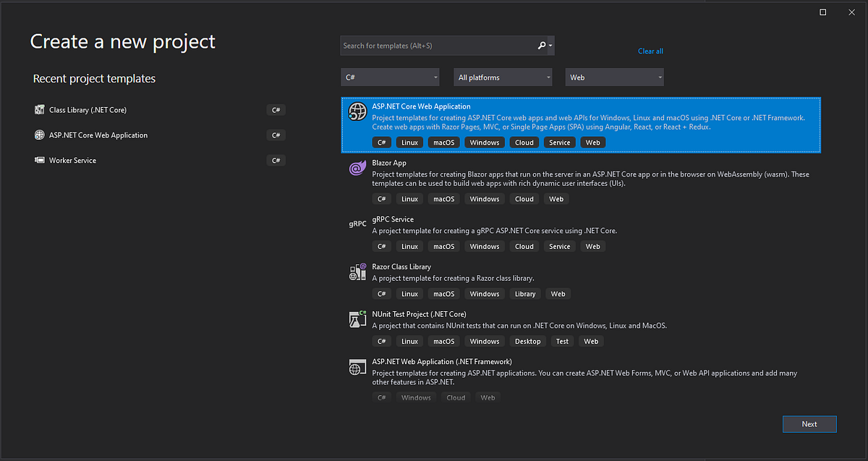Screen dimensions: 868x461
Task: Click the Next button
Action: point(809,424)
